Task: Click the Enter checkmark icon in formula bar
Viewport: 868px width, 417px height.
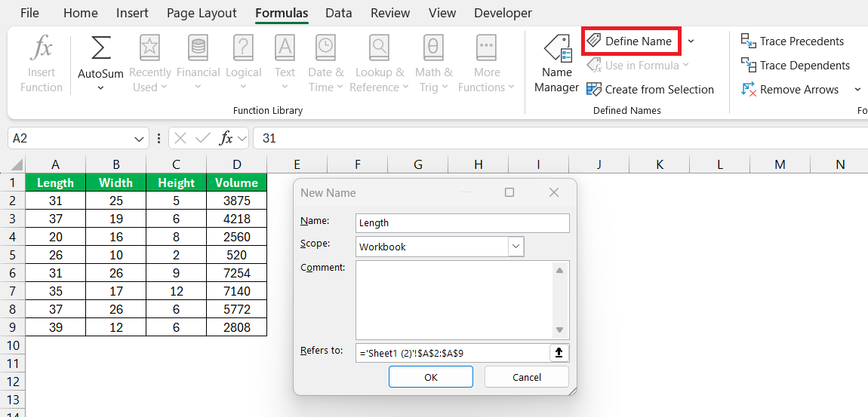Action: point(203,138)
